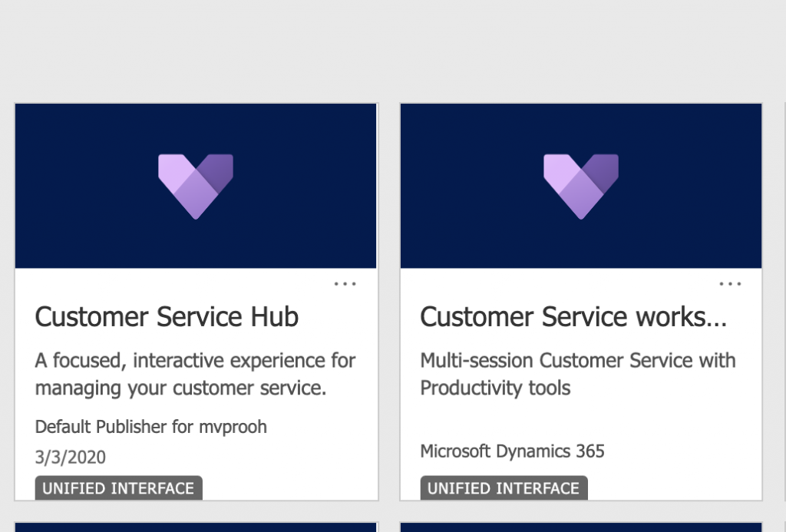Click the UNIFIED INTERFACE badge on the left card
Image resolution: width=786 pixels, height=532 pixels.
point(118,488)
